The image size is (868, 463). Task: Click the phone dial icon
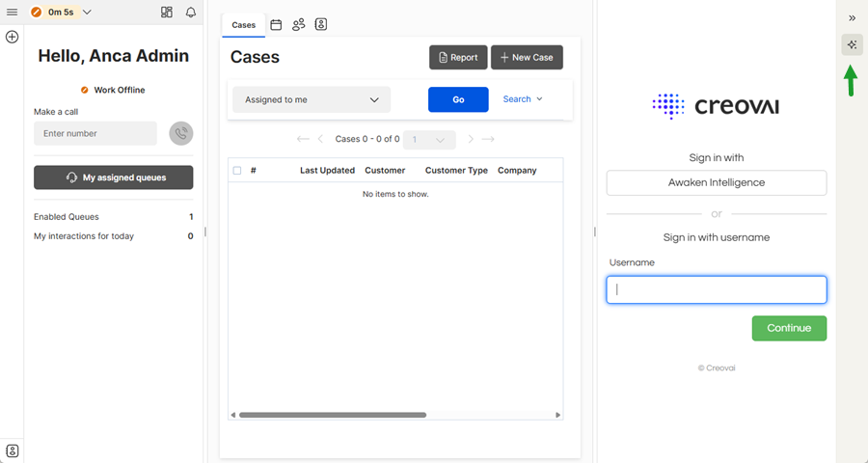(x=180, y=134)
